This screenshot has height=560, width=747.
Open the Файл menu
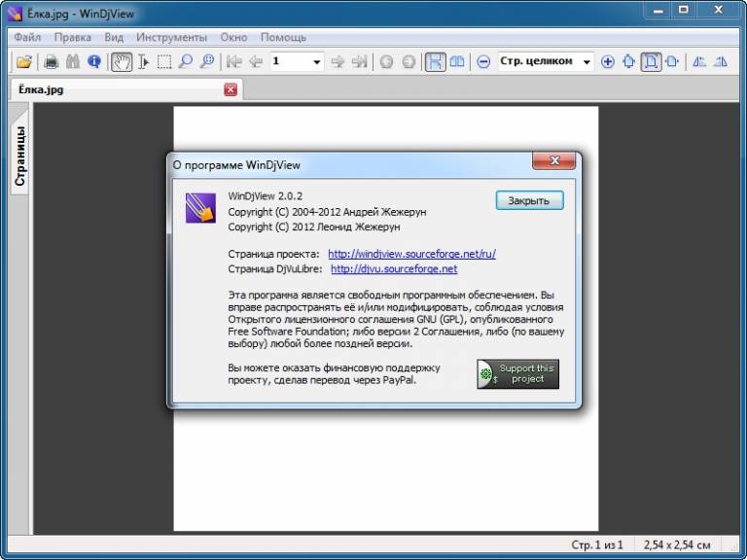27,37
